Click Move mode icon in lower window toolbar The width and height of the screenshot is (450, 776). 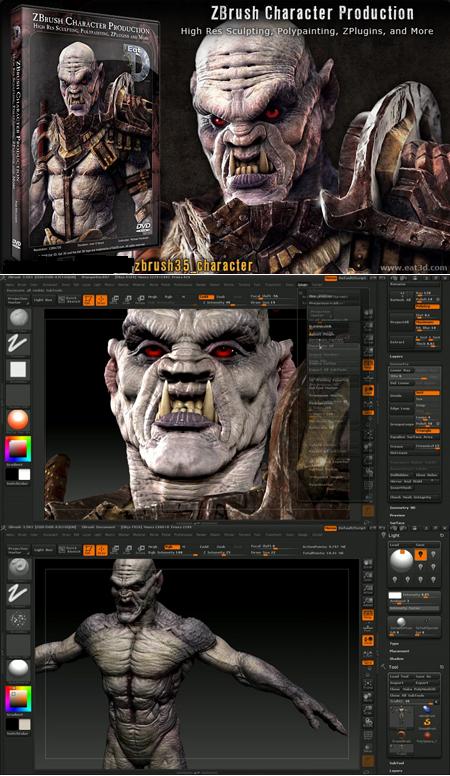[115, 549]
